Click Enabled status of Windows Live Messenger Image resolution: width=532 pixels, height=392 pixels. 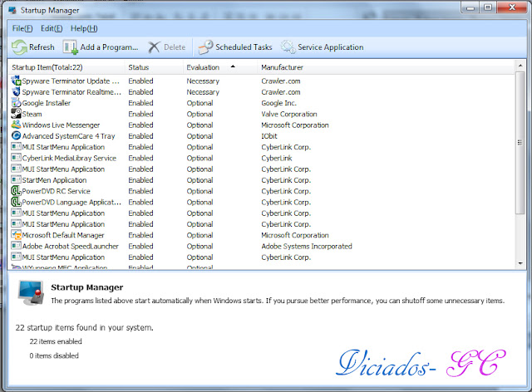click(140, 125)
